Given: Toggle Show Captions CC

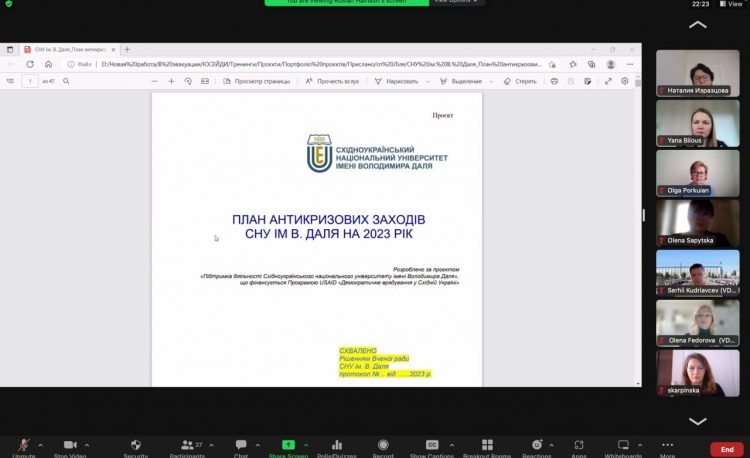Looking at the screenshot, I should click(x=431, y=448).
